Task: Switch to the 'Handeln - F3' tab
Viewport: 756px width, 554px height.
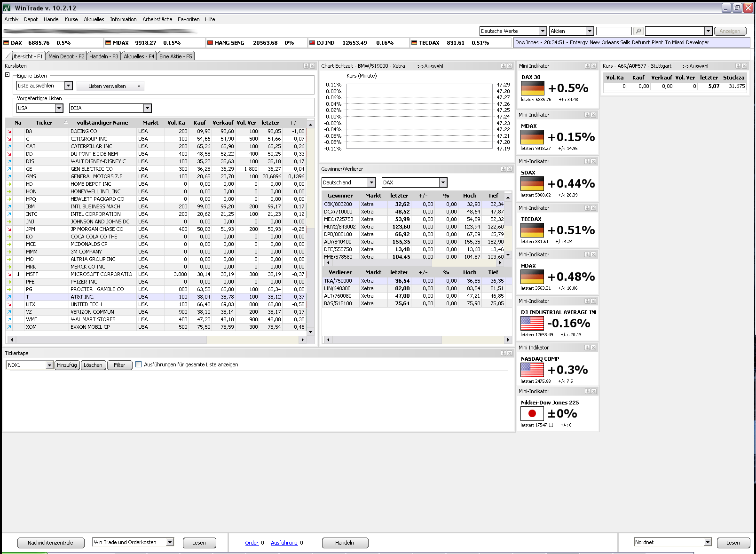Action: (x=104, y=56)
